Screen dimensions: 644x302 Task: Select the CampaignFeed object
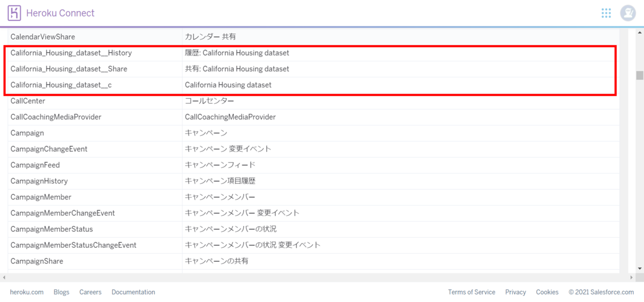point(35,165)
